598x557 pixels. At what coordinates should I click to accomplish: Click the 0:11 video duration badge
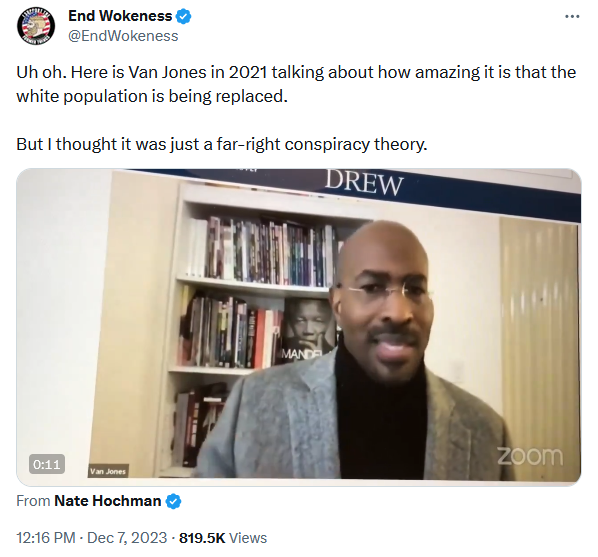coord(47,464)
